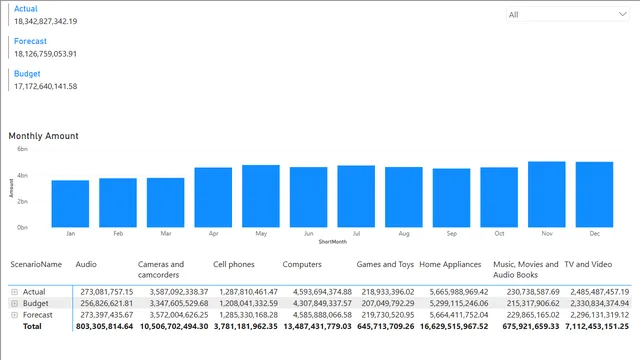Select the Nov bar in chart
Image resolution: width=640 pixels, height=360 pixels.
click(x=547, y=194)
